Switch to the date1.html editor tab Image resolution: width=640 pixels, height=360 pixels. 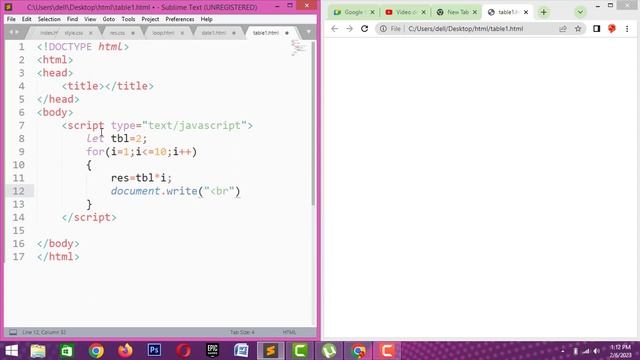click(213, 33)
